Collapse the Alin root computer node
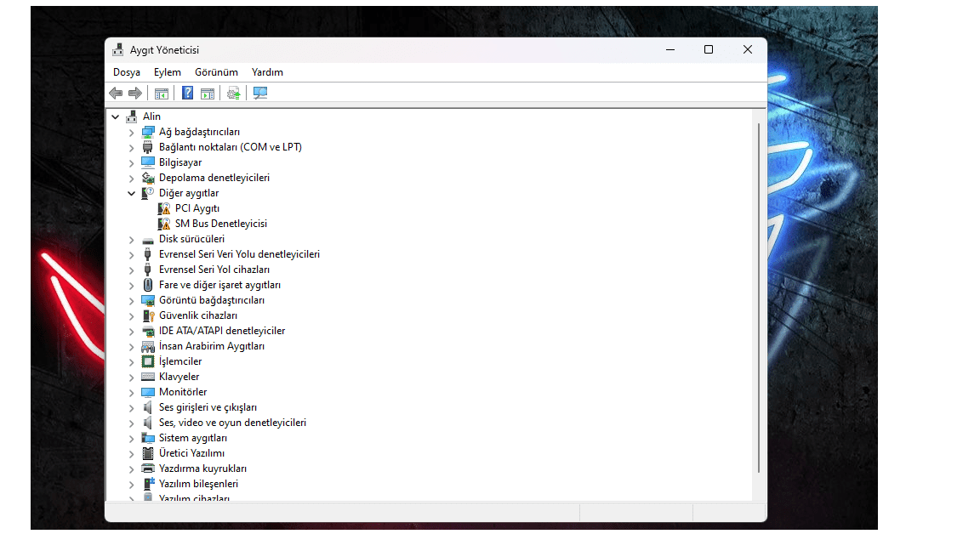 click(115, 116)
